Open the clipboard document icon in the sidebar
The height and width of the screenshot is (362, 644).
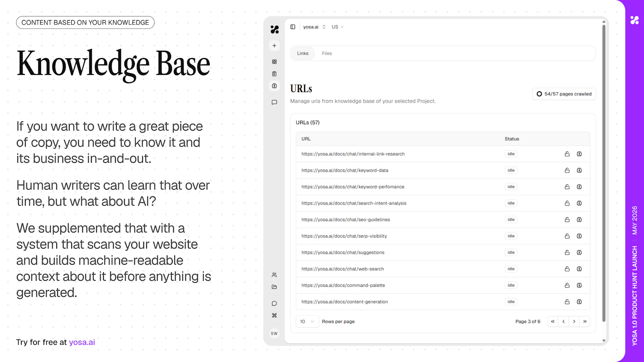click(x=274, y=74)
